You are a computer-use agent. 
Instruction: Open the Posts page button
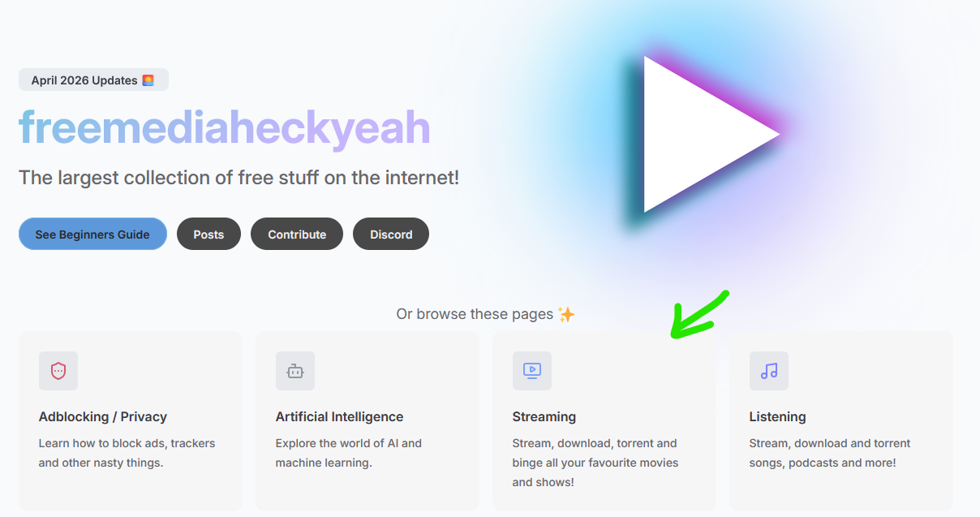coord(208,234)
